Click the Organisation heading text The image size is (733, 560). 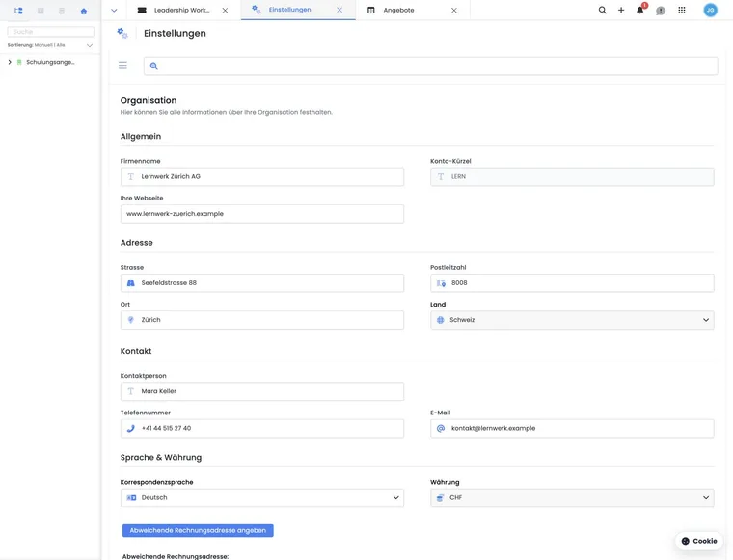[149, 100]
